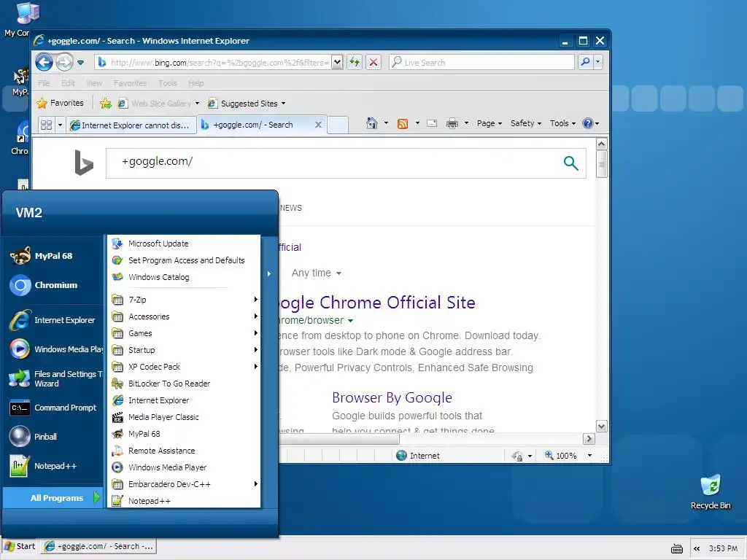Expand the Embarcadero Dev-C++ folder
The image size is (747, 560).
point(184,484)
